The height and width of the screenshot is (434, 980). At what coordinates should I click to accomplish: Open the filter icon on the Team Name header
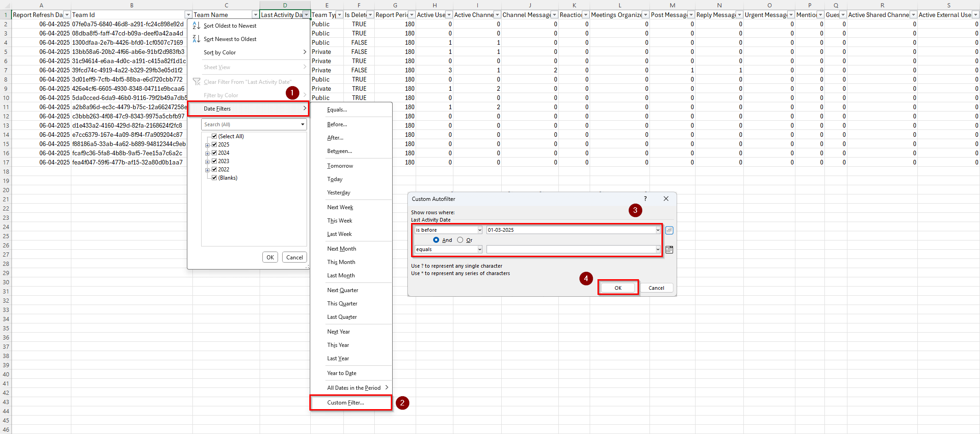click(x=255, y=14)
